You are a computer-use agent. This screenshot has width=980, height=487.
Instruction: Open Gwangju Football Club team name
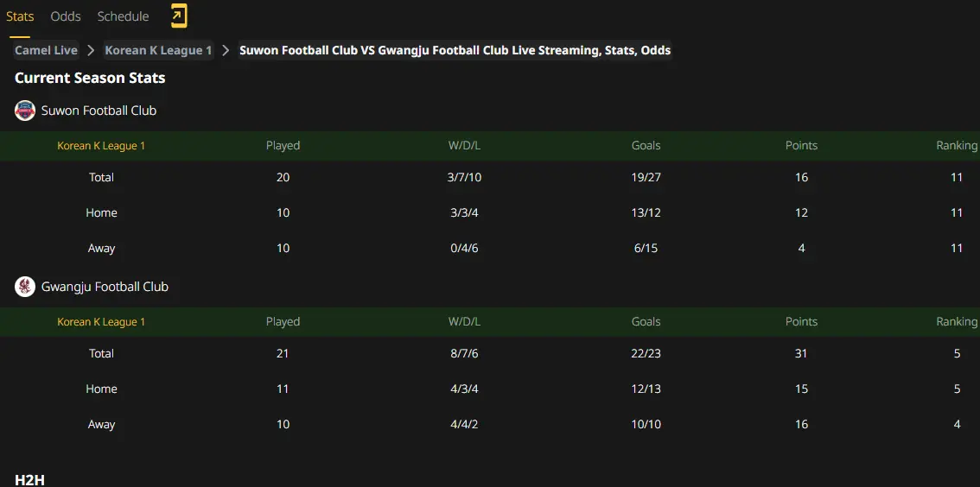pos(105,287)
